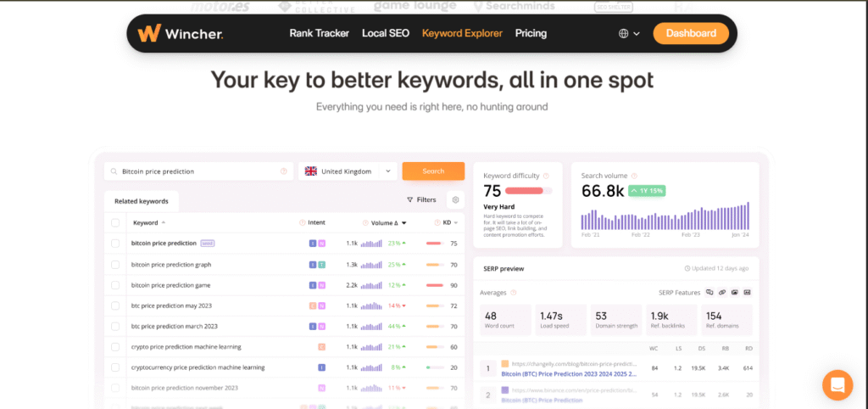
Task: Click the UK flag icon
Action: (311, 171)
